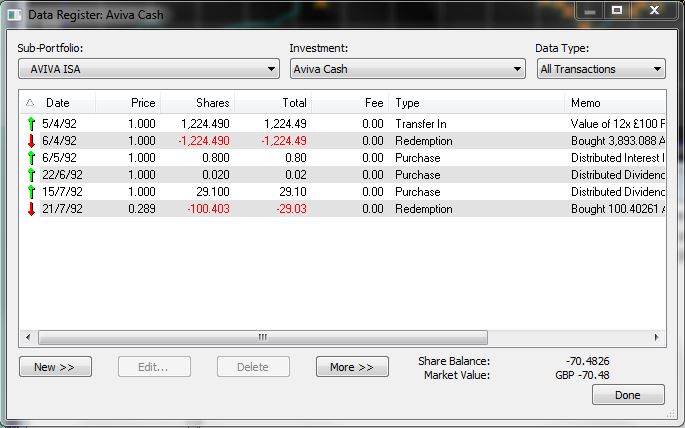Click the green arrow icon on 6/5/92 row
Viewport: 685px width, 428px height.
pyautogui.click(x=31, y=158)
